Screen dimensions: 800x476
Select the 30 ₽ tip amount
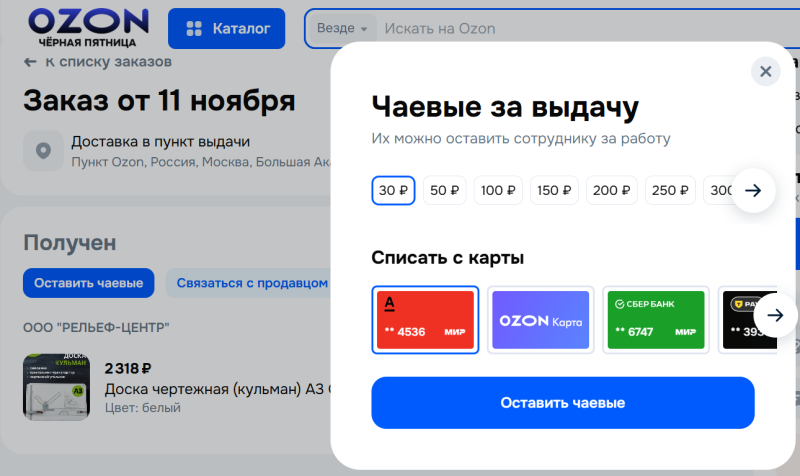tap(393, 190)
